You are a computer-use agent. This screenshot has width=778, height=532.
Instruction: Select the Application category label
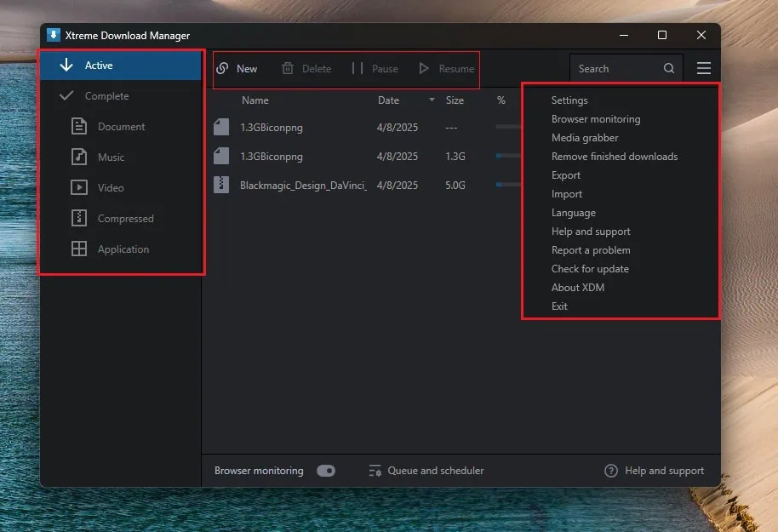(123, 249)
